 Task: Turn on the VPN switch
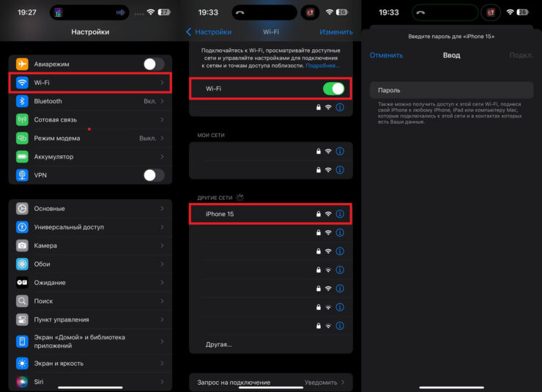click(x=154, y=175)
